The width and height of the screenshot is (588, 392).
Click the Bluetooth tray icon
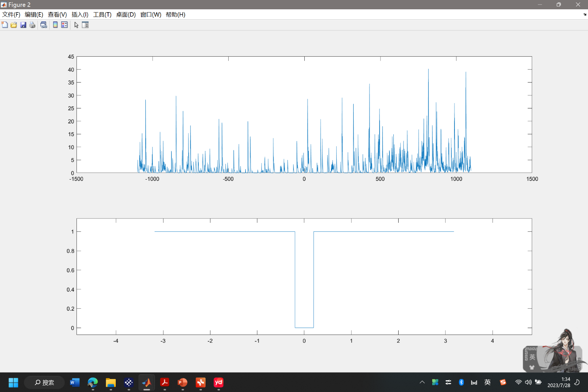461,382
